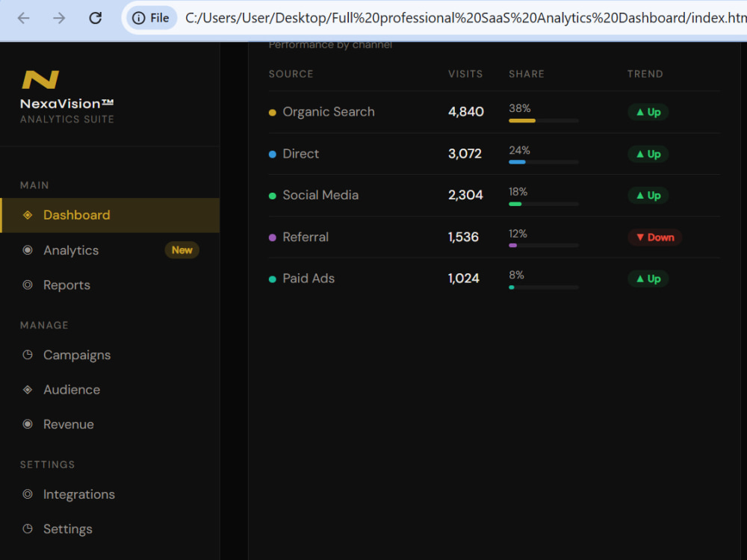The height and width of the screenshot is (560, 747).
Task: Click the File info chip
Action: [x=151, y=18]
